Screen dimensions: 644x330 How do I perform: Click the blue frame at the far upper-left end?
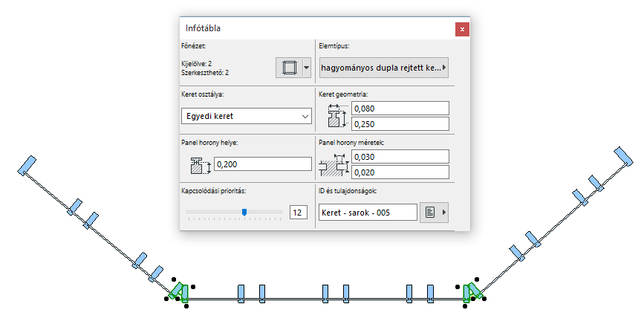tap(27, 164)
